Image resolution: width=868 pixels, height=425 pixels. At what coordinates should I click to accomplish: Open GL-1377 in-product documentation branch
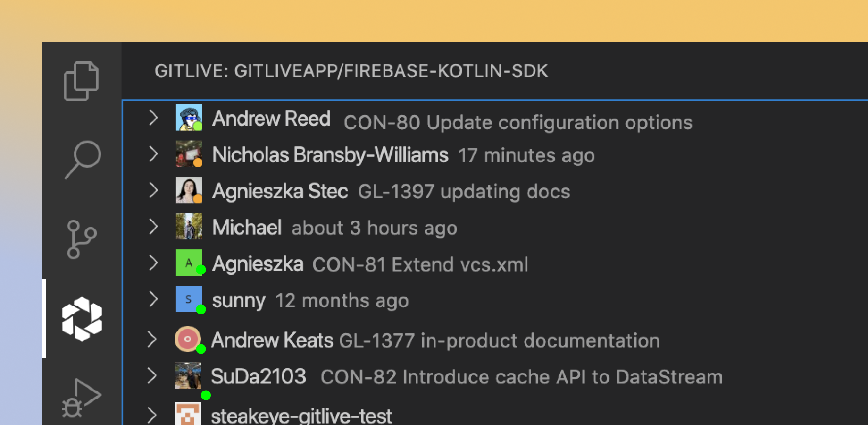tap(499, 340)
